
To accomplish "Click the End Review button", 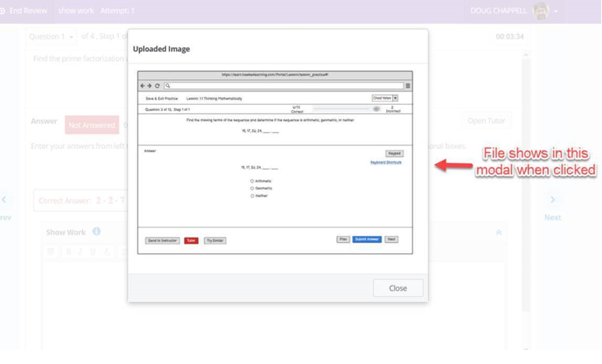I will click(24, 11).
